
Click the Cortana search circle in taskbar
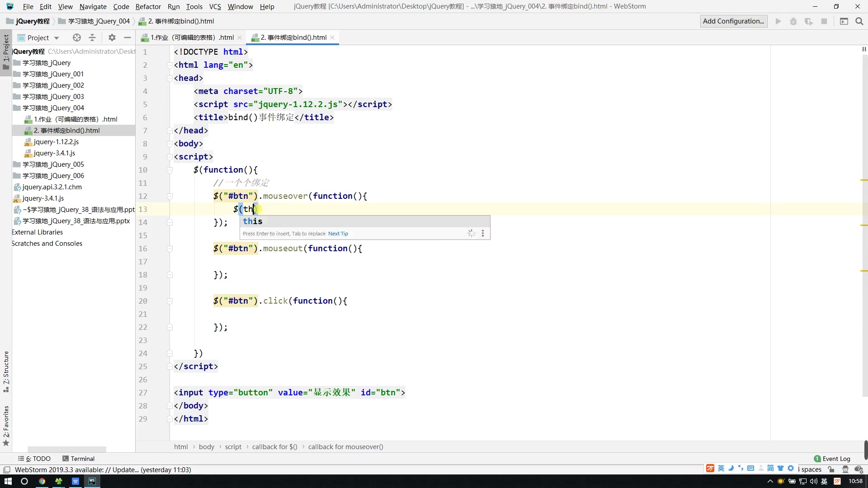coord(24,481)
